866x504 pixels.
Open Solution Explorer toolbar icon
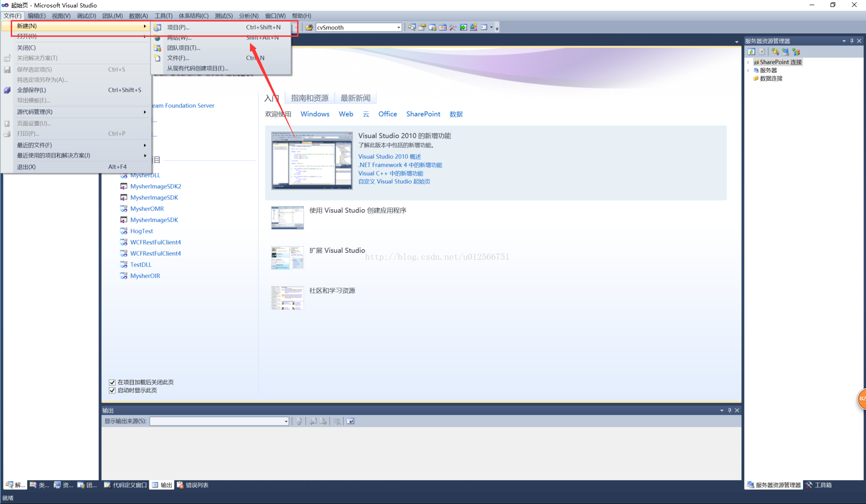412,28
